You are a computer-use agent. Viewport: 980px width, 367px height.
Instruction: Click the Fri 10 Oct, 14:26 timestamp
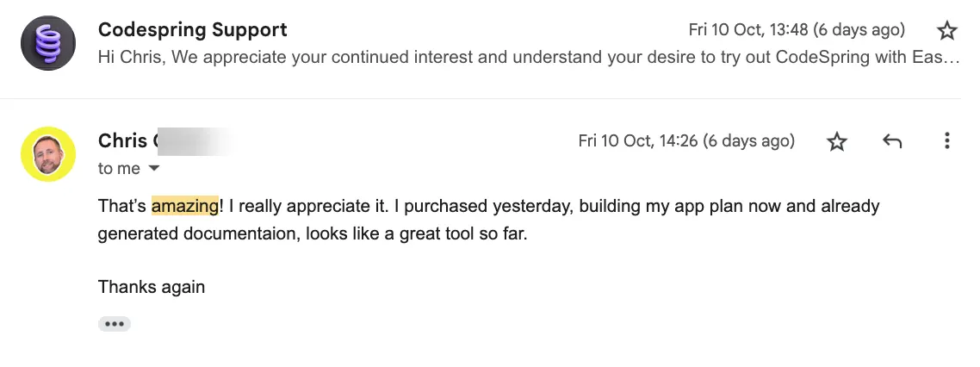686,140
